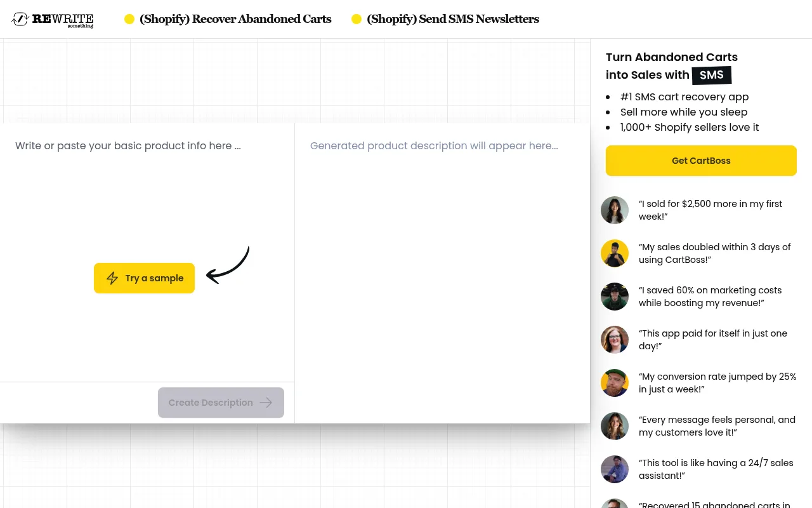Viewport: 812px width, 508px height.
Task: Click "1,000+ Shopify sellers love it" bullet
Action: [x=690, y=127]
